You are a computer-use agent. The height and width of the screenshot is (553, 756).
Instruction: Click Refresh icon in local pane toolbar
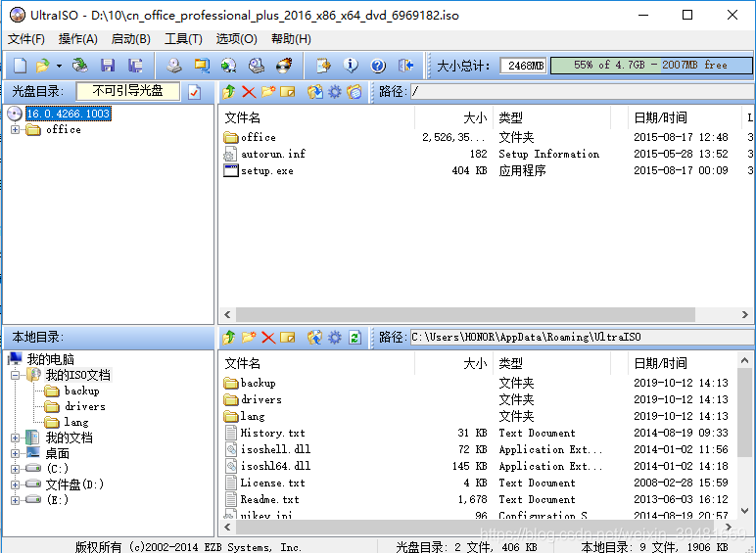(x=354, y=338)
